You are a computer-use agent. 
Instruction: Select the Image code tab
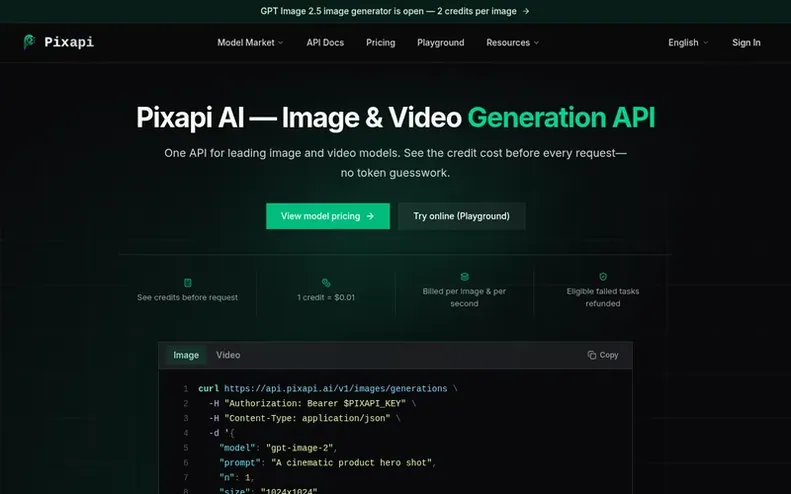pos(186,355)
